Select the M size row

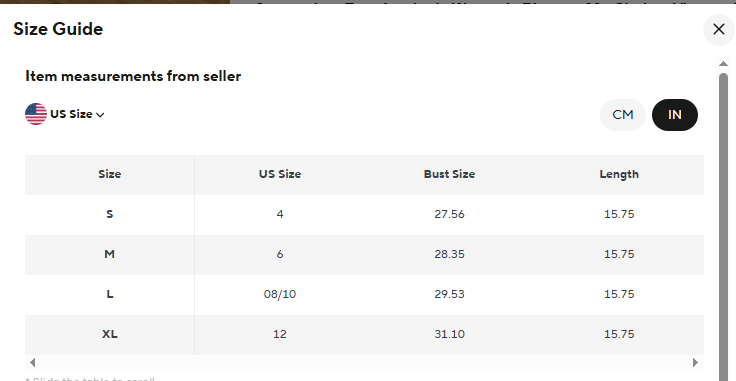click(364, 254)
